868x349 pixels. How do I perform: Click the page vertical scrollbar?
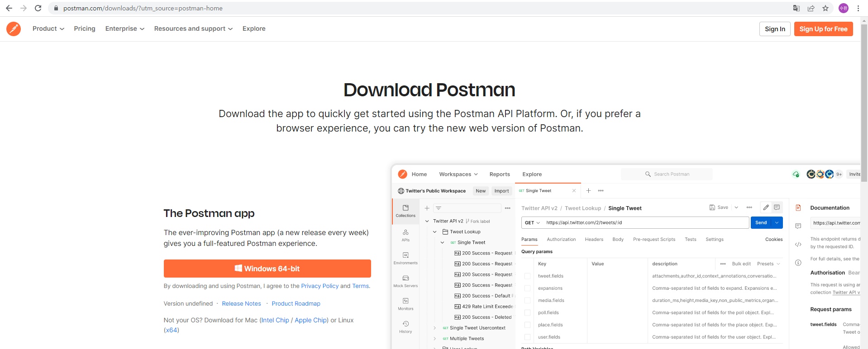tap(864, 104)
